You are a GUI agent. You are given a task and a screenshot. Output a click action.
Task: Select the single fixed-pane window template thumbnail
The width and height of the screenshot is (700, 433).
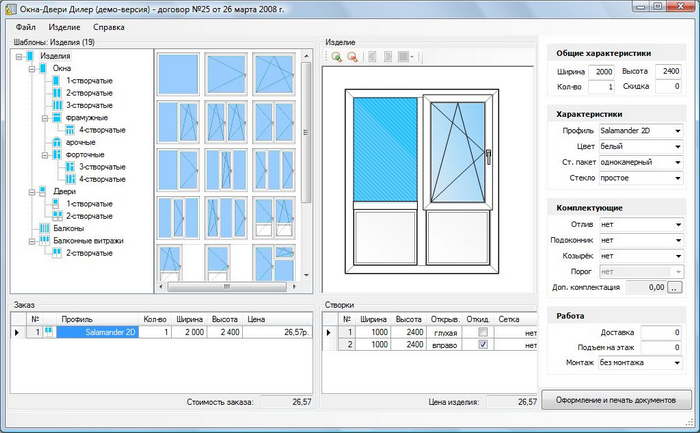tap(177, 73)
